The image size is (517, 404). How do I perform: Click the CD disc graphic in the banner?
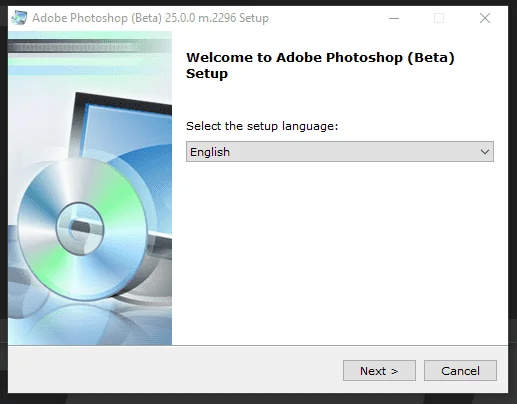(82, 229)
